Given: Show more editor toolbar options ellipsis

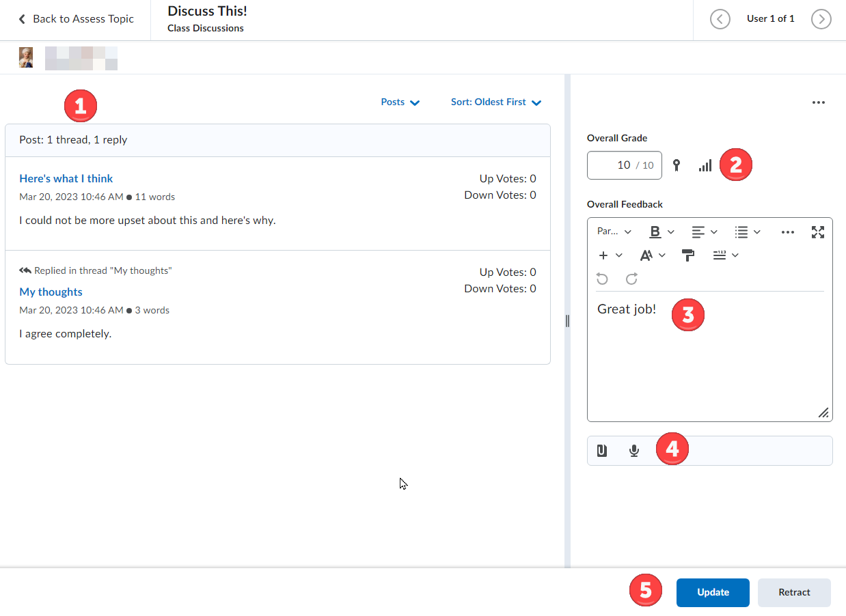Looking at the screenshot, I should [787, 232].
